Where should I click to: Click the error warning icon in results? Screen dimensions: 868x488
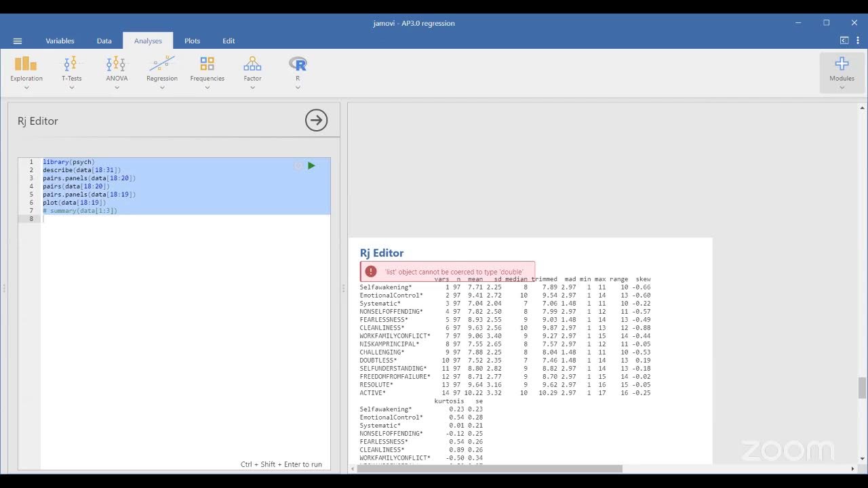tap(370, 272)
